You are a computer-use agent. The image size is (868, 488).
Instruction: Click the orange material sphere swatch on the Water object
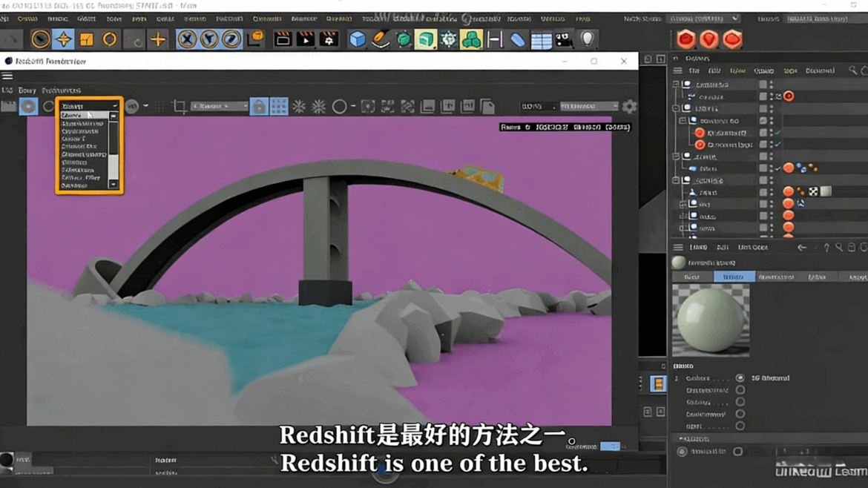point(788,169)
